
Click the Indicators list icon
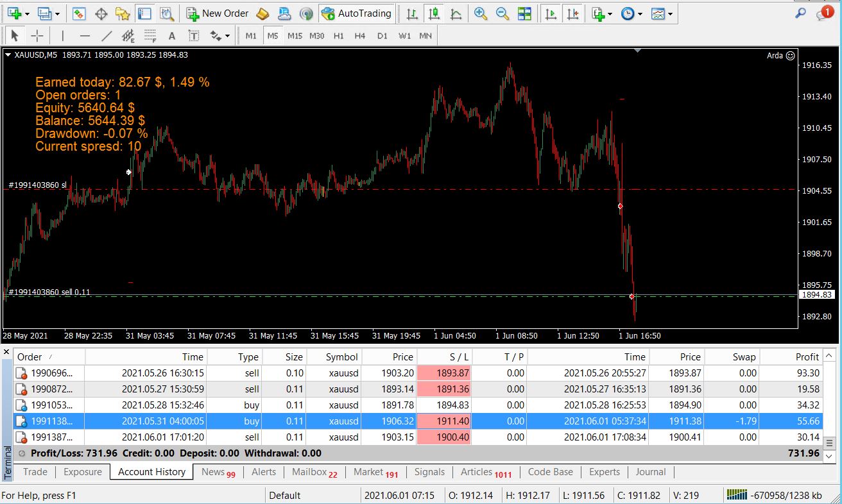pos(597,13)
